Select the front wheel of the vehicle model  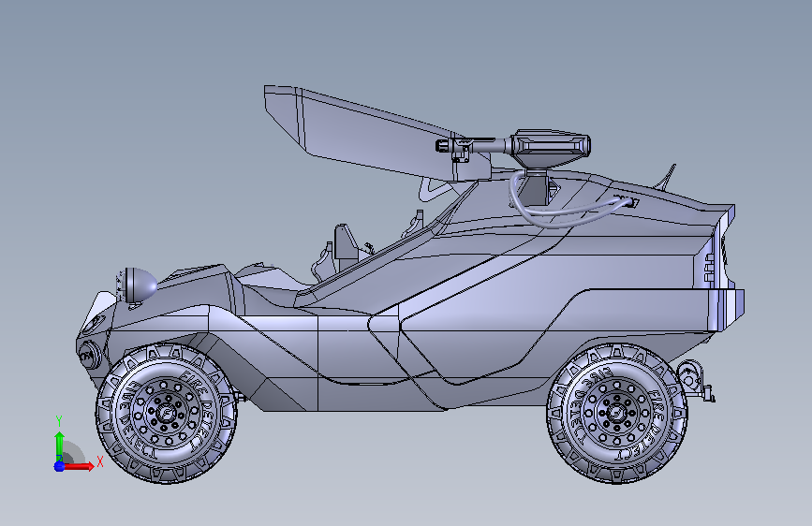point(167,413)
